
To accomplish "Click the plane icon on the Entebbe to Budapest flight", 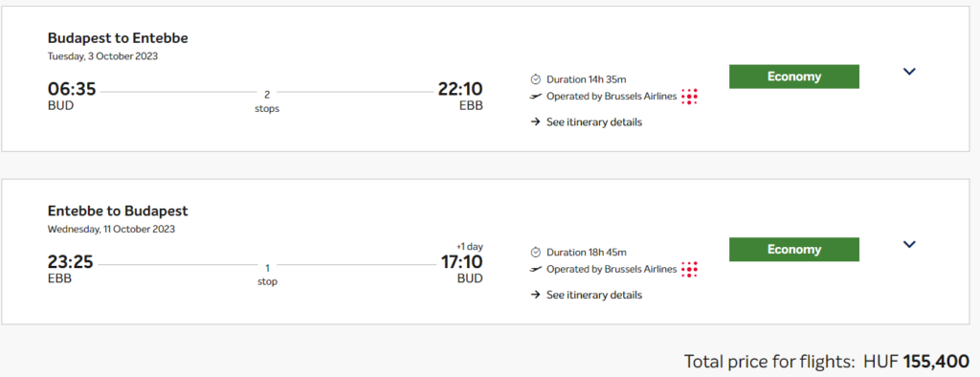I will click(x=535, y=270).
